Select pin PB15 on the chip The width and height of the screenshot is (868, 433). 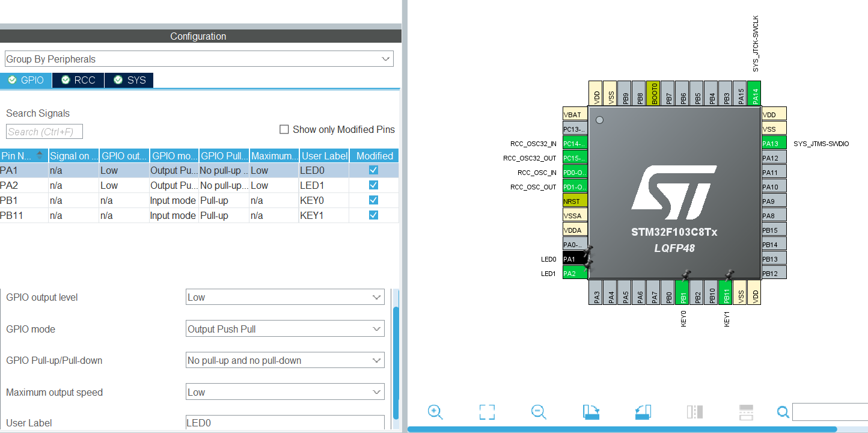click(774, 230)
